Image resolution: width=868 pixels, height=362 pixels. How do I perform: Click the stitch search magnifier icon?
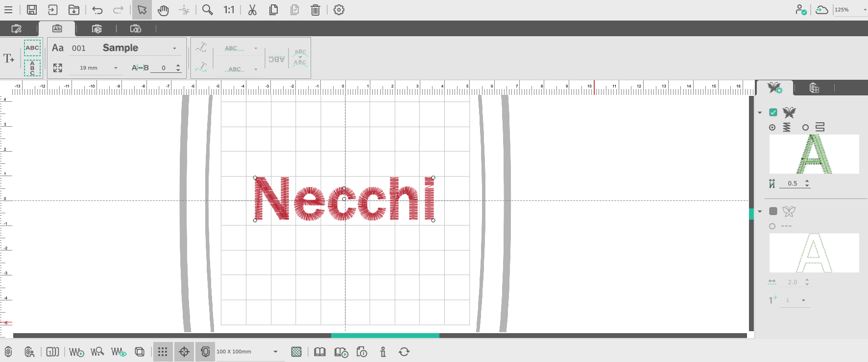pyautogui.click(x=97, y=352)
